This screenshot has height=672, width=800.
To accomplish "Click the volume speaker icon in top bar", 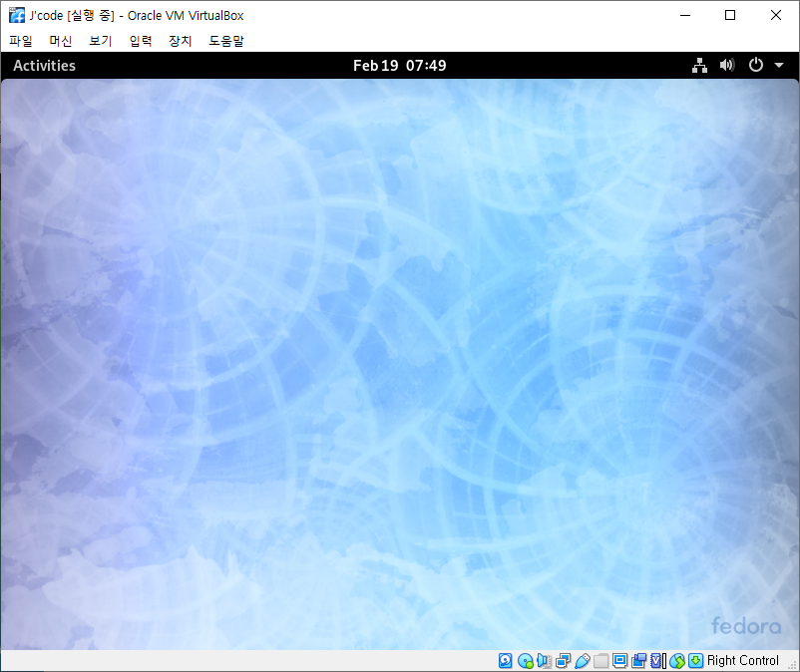I will pos(727,65).
